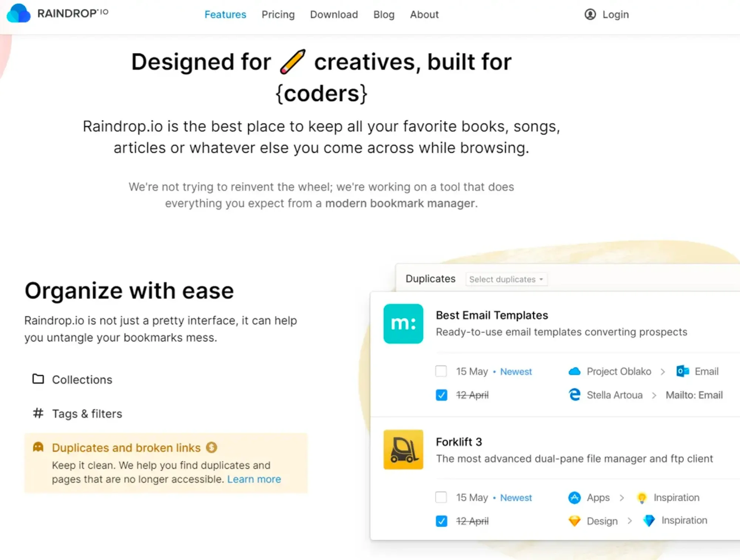Click the chevron after Project Oblako

pyautogui.click(x=663, y=372)
